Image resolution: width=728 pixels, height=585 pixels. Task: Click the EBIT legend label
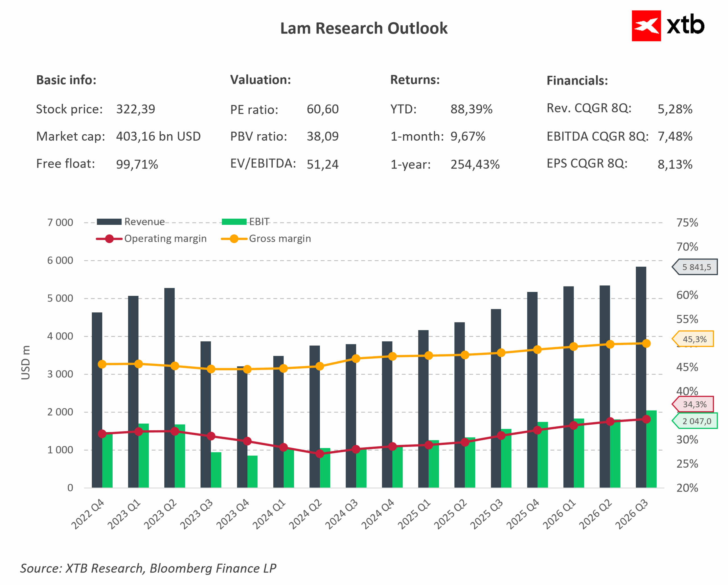[259, 222]
